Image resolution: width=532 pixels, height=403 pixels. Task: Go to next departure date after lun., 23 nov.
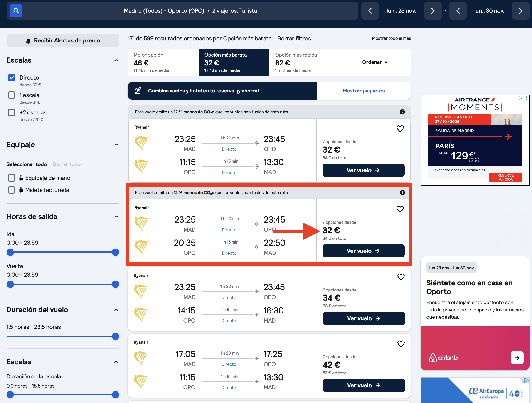432,11
